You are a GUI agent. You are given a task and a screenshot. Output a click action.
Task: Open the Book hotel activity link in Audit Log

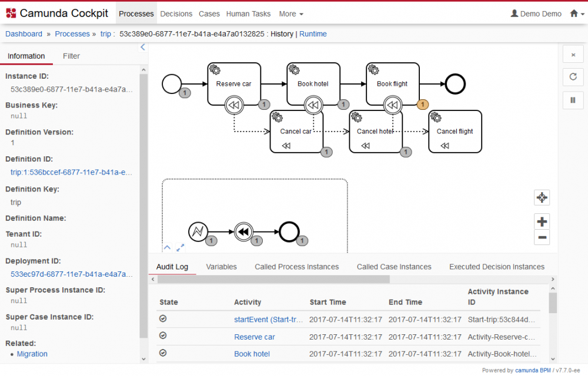(x=252, y=354)
